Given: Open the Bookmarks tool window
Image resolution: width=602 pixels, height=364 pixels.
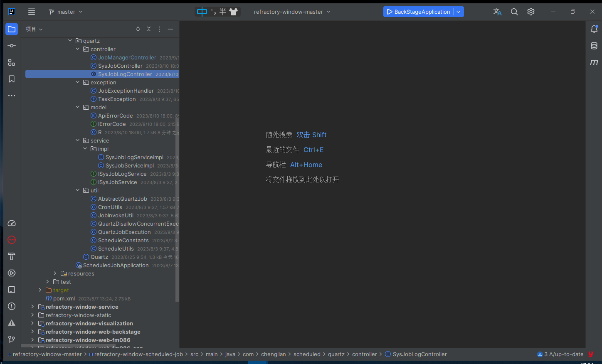Looking at the screenshot, I should 12,79.
